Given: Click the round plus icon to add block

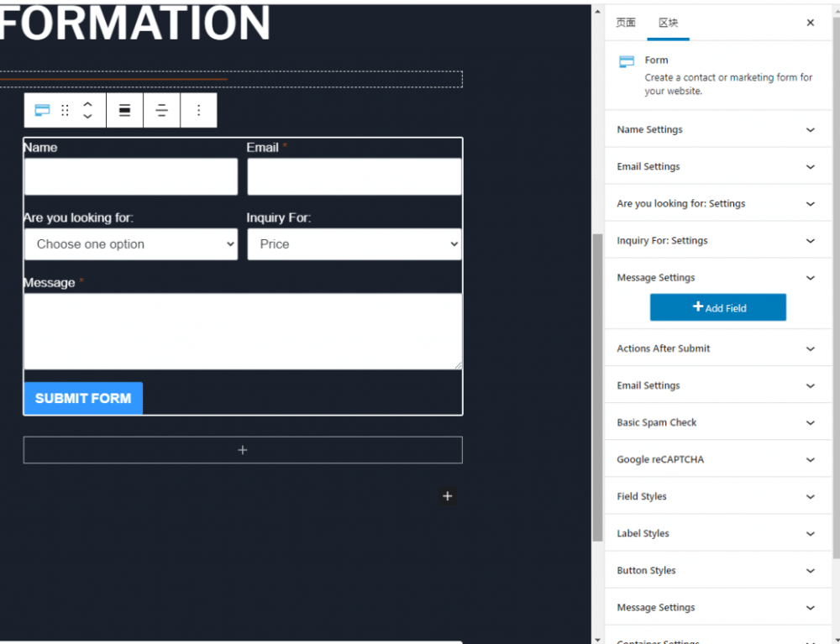Looking at the screenshot, I should pyautogui.click(x=447, y=496).
